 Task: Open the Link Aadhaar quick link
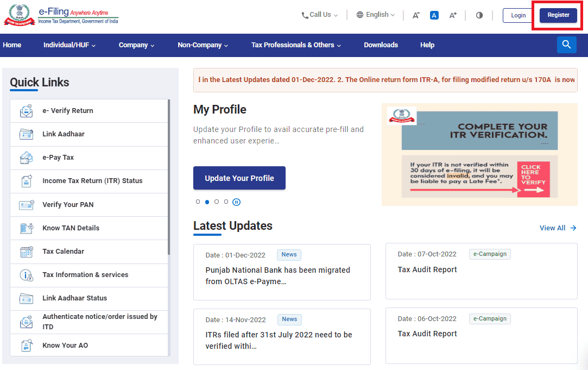click(x=89, y=134)
